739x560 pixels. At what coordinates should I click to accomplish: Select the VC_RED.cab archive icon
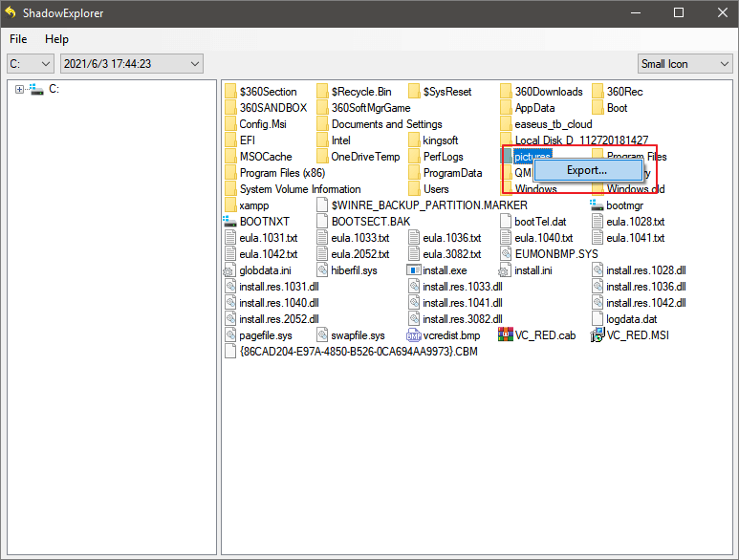[506, 335]
